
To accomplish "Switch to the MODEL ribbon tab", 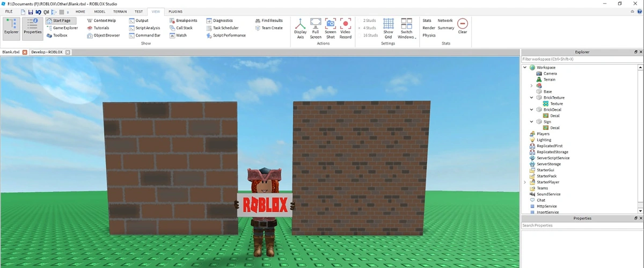I will 99,11.
